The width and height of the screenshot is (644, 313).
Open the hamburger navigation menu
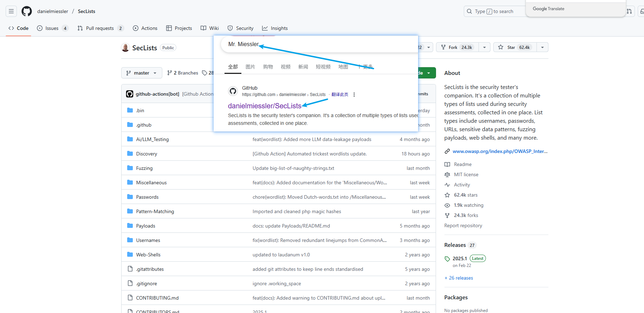(x=11, y=11)
